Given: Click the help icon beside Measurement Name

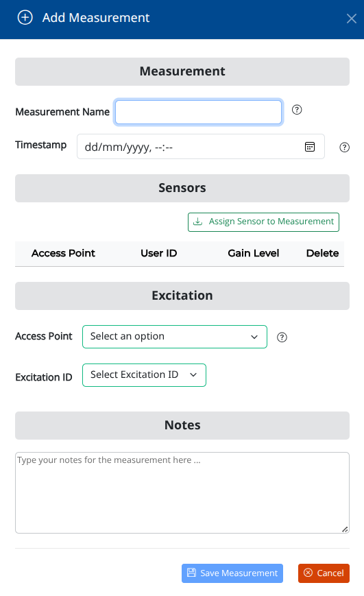Looking at the screenshot, I should (297, 110).
